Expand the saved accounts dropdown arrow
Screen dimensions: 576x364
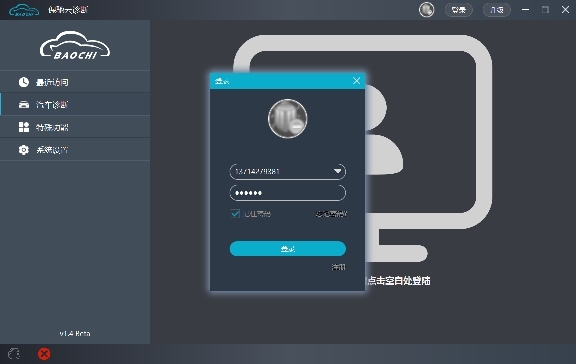(x=338, y=171)
